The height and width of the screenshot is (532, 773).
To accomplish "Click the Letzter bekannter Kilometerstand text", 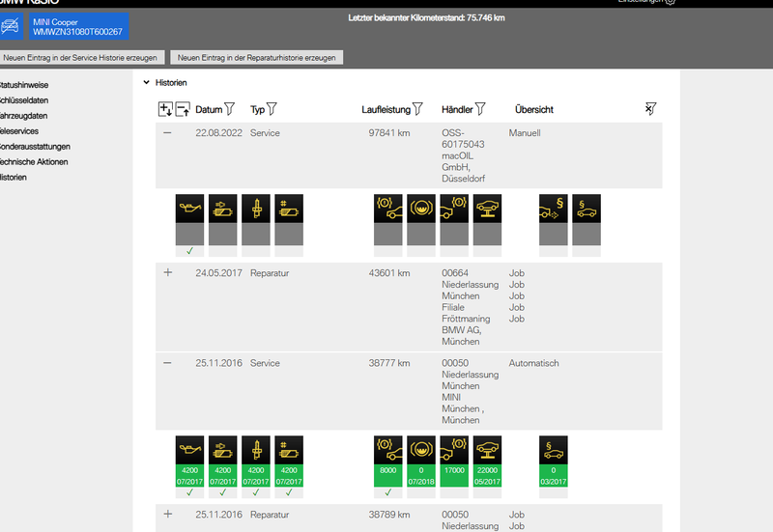I will [x=426, y=17].
